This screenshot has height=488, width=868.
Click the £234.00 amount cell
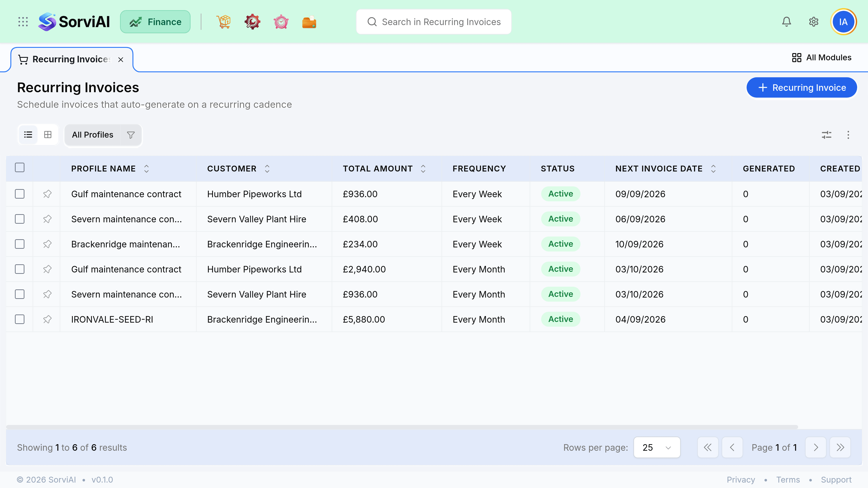point(360,244)
